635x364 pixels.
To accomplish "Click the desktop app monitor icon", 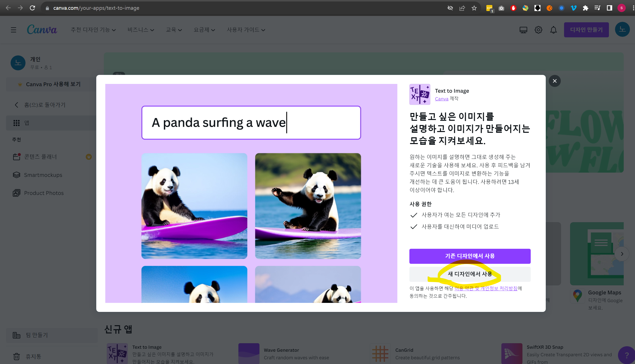I will 523,30.
